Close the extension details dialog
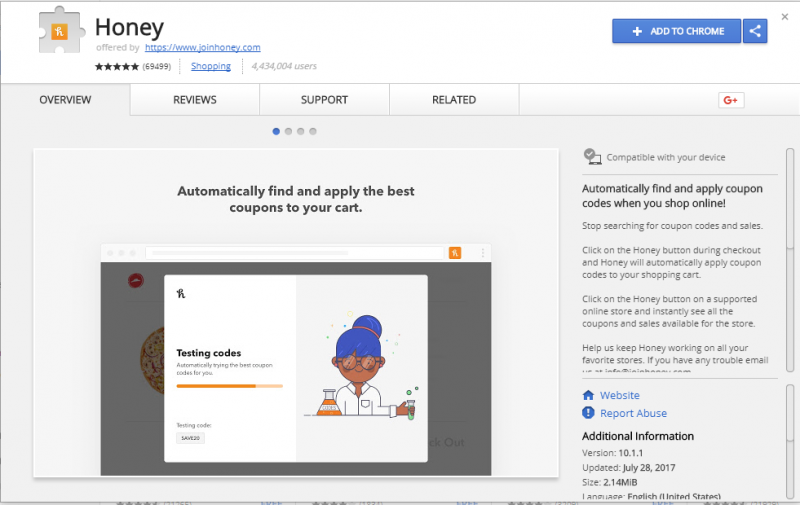 (785, 17)
